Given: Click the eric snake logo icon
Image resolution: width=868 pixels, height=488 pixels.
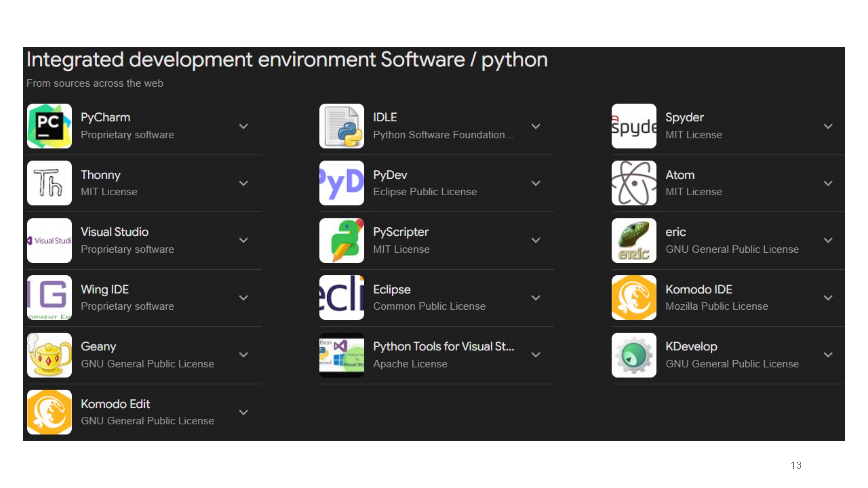Looking at the screenshot, I should click(x=634, y=241).
